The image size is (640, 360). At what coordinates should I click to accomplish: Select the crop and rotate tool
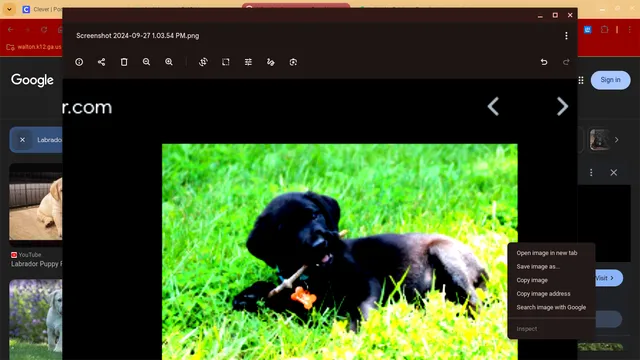point(203,62)
